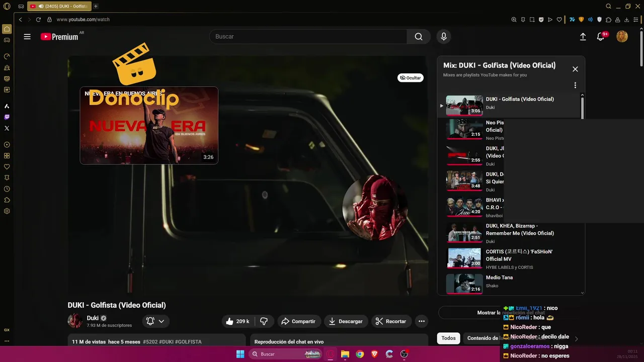Viewport: 644px width, 362px height.
Task: Open Chrome from the taskbar
Action: coord(360,354)
